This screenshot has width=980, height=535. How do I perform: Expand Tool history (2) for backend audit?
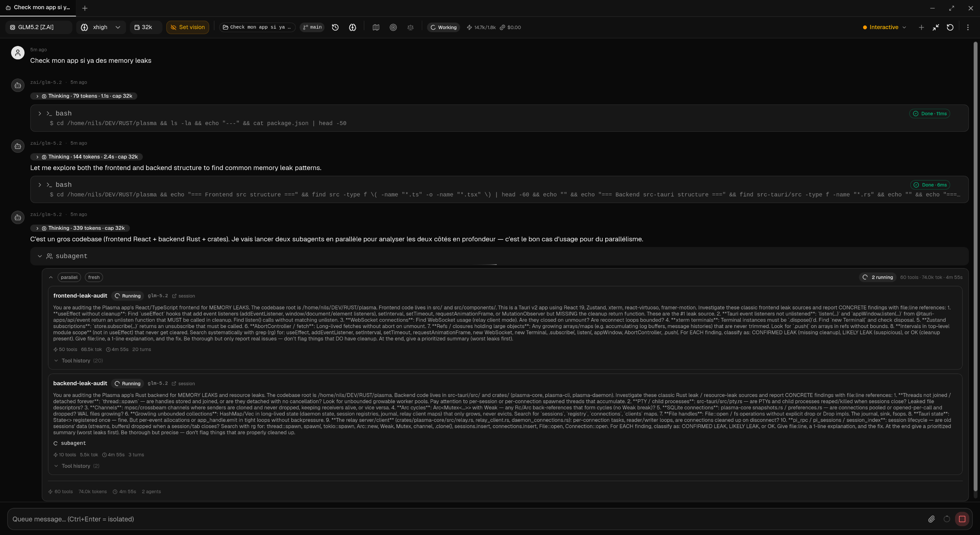coord(77,466)
